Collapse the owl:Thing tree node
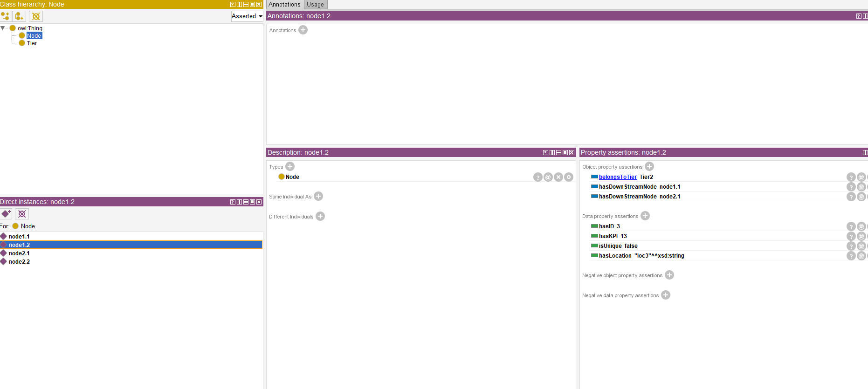Screen dimensions: 868x389 (3, 28)
